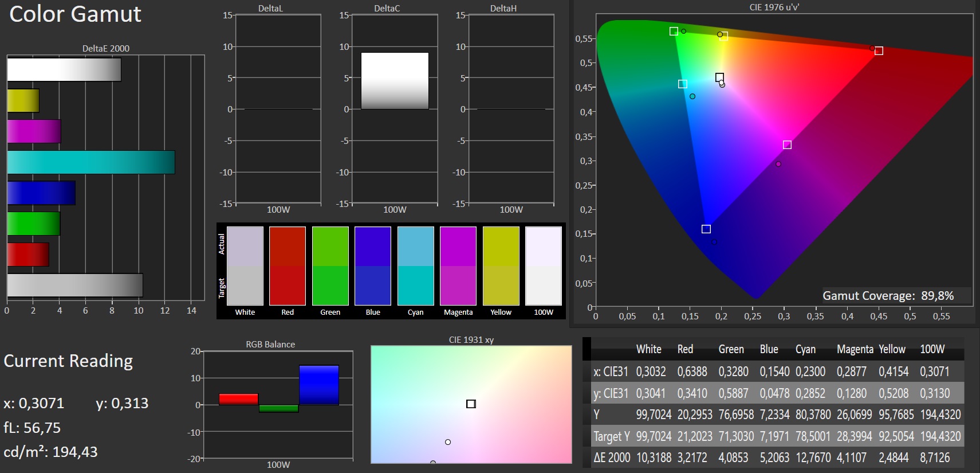Click the cd/m²: 194,43 reading

point(50,452)
